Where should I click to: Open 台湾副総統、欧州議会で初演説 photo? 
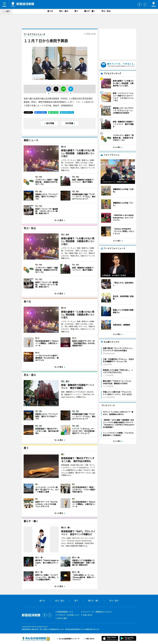coord(118,265)
